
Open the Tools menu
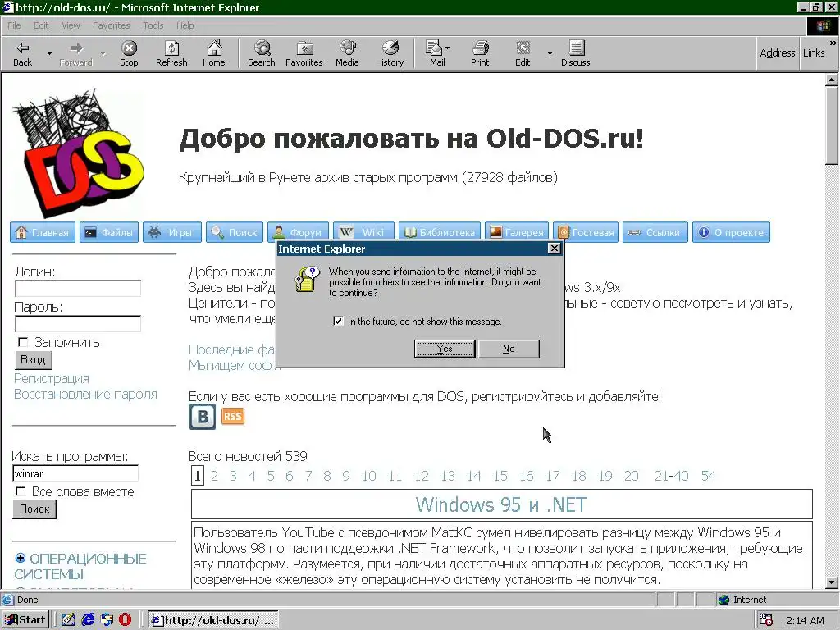(x=153, y=25)
